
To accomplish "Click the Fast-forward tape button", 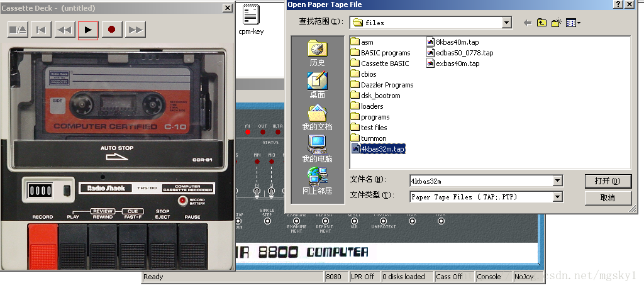I will pos(135,30).
